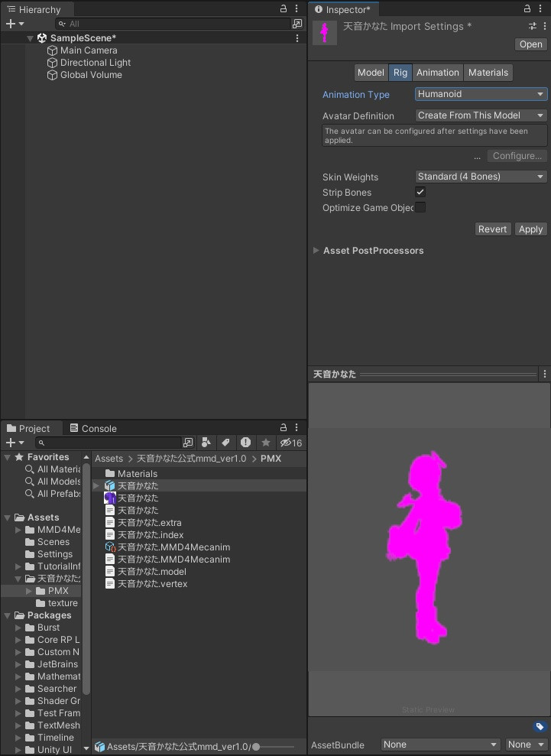Select All Models saved search
Viewport: 551px width, 756px height.
(53, 481)
